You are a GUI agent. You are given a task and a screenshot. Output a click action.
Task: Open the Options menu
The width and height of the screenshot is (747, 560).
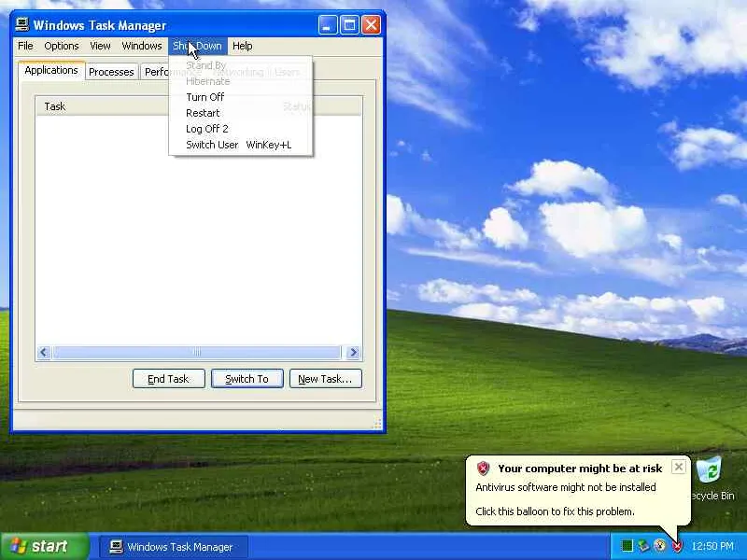point(62,46)
